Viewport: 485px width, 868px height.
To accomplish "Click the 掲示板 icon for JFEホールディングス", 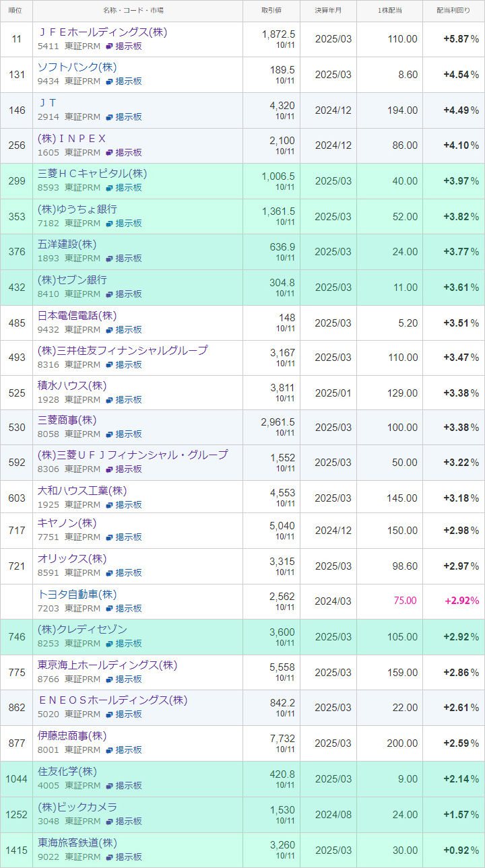I will (109, 46).
